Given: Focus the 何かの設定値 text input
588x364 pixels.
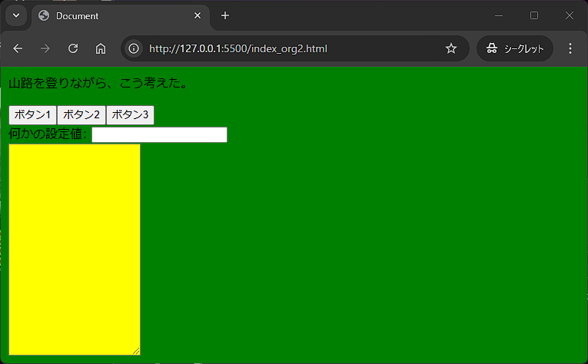Looking at the screenshot, I should [159, 135].
